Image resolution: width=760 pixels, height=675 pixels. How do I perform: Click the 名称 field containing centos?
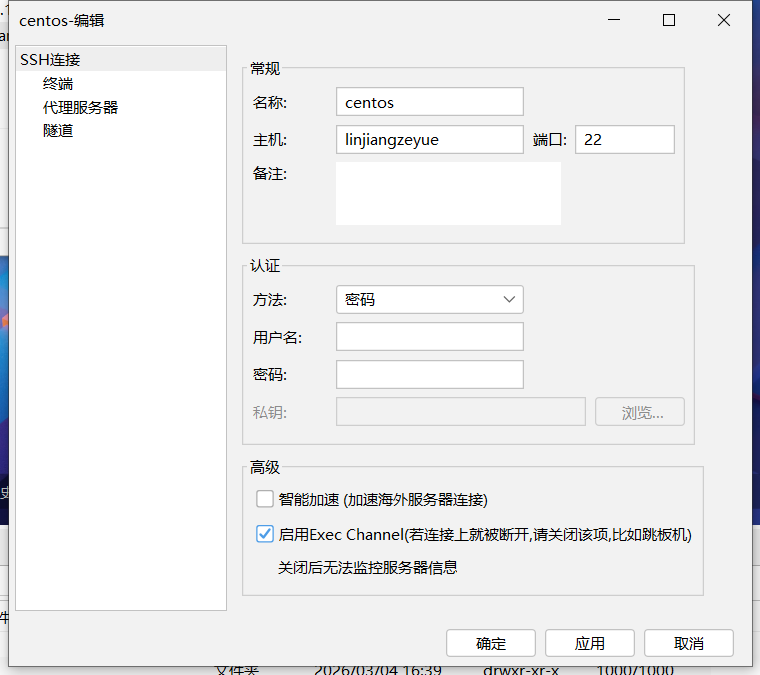click(x=430, y=102)
